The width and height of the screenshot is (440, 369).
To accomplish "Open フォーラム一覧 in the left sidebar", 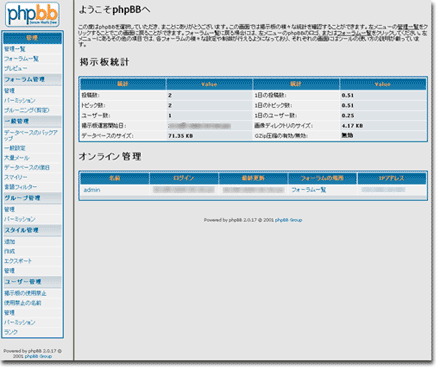I will pyautogui.click(x=21, y=59).
